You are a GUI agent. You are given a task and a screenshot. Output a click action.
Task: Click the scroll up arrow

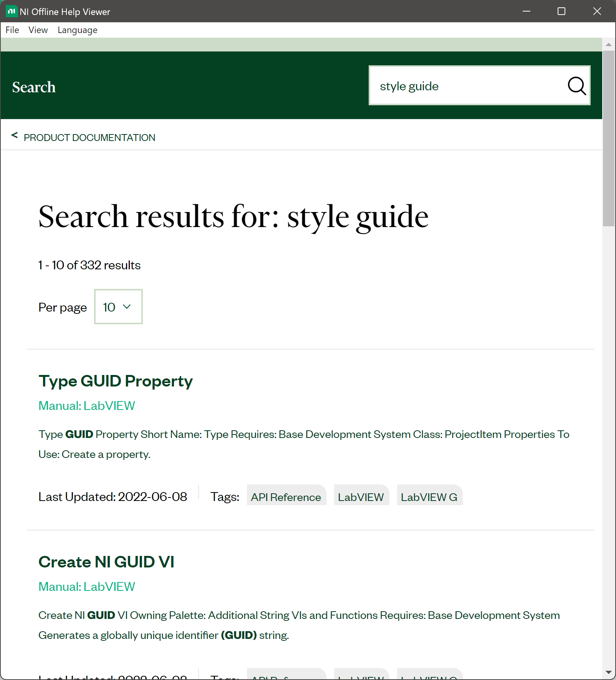click(609, 45)
